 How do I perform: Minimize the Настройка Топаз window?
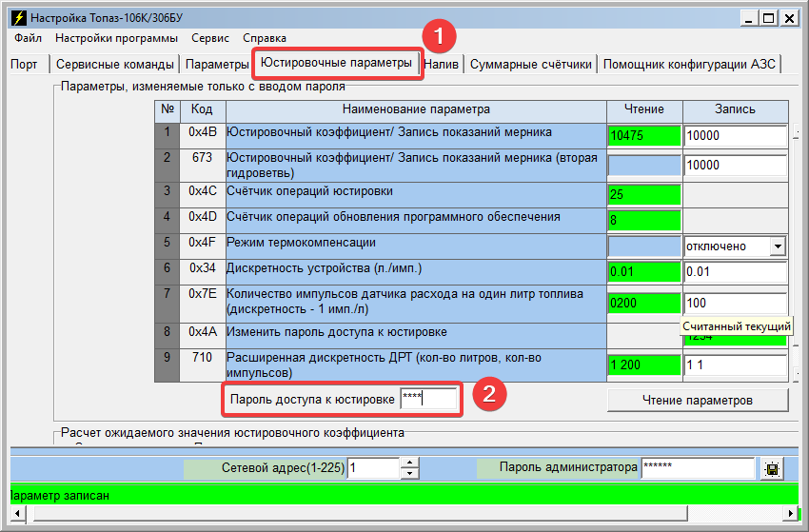point(749,19)
